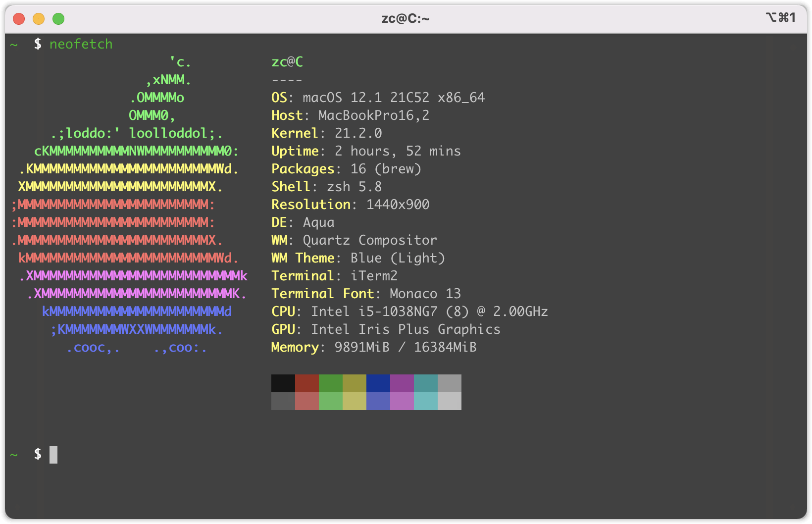Image resolution: width=812 pixels, height=524 pixels.
Task: Click the dark purple color swatch
Action: tap(402, 383)
